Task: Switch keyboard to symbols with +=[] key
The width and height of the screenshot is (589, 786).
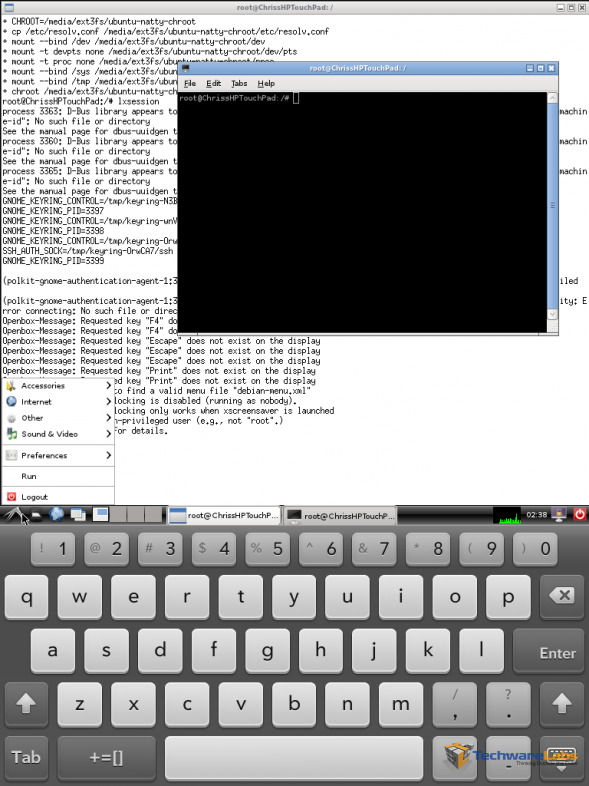Action: pyautogui.click(x=106, y=757)
